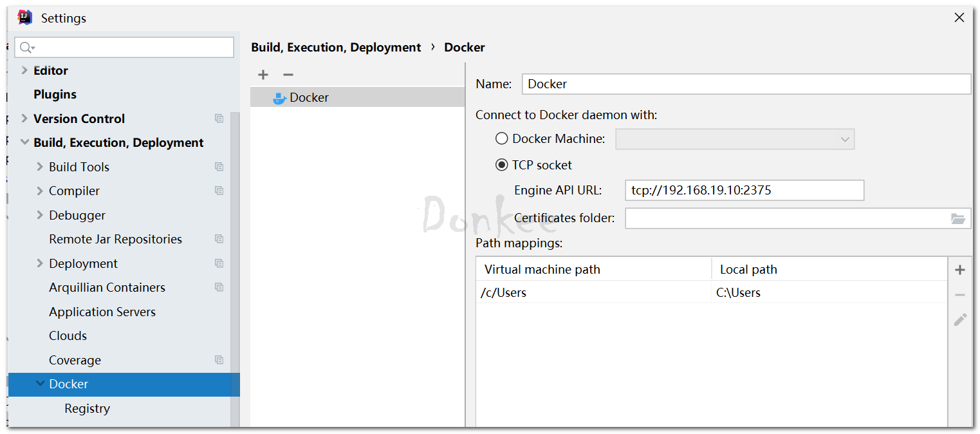Open Plugins settings page
This screenshot has width=980, height=434.
(55, 95)
